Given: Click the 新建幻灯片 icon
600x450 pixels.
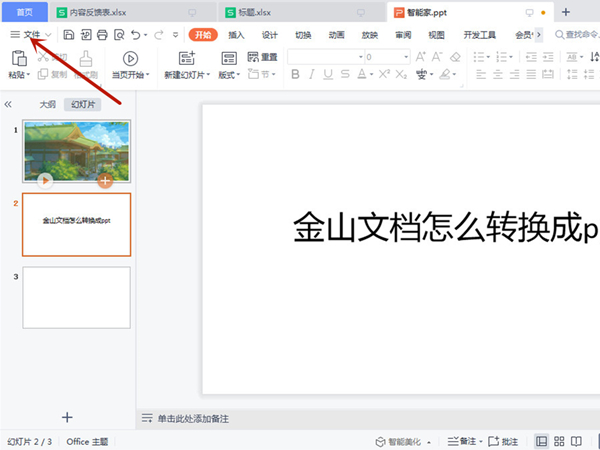Looking at the screenshot, I should click(x=186, y=59).
